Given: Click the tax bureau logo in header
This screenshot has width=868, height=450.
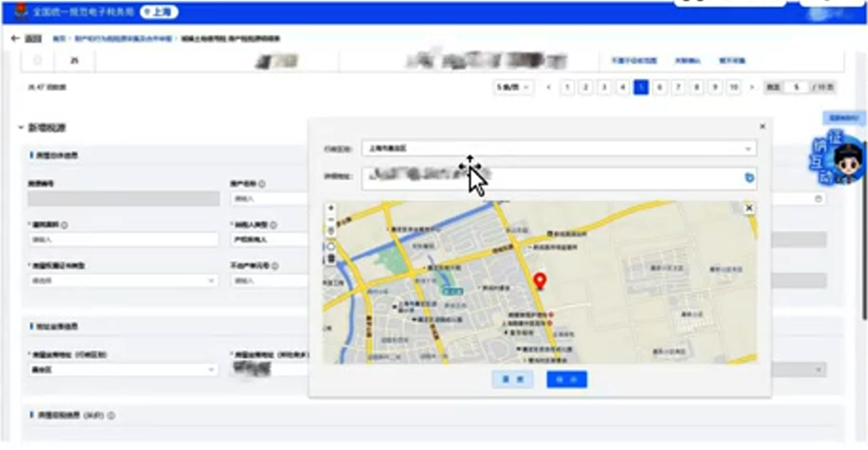Looking at the screenshot, I should [x=20, y=13].
